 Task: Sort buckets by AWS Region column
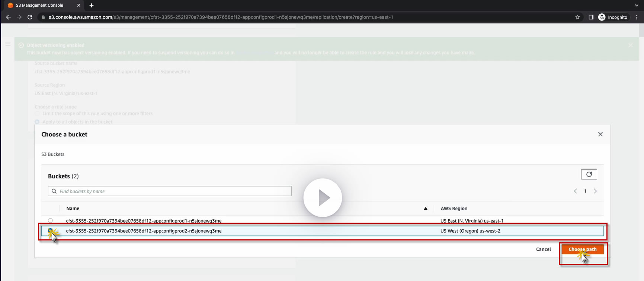[454, 209]
